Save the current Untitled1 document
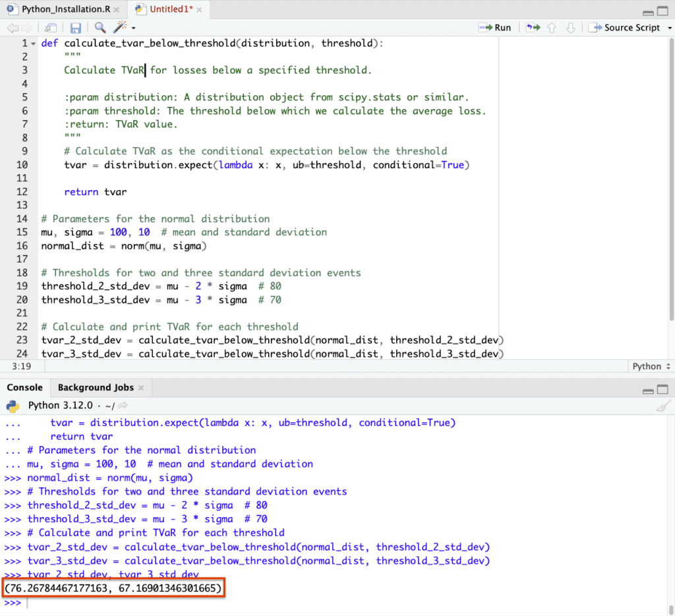Viewport: 675px width, 616px height. click(75, 28)
